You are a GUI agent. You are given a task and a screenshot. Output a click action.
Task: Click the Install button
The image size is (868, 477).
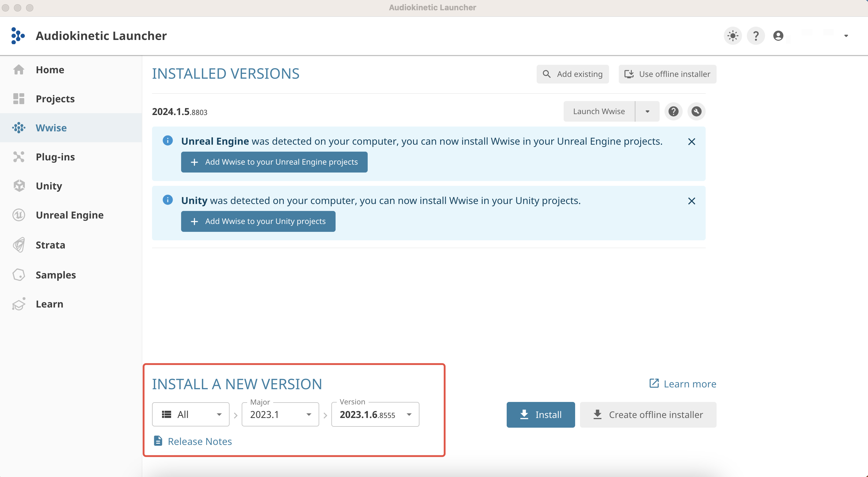pos(541,415)
